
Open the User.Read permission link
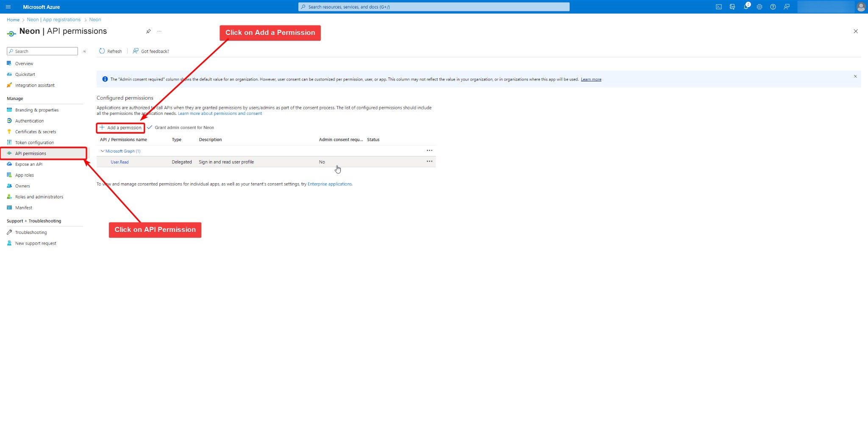click(x=120, y=162)
